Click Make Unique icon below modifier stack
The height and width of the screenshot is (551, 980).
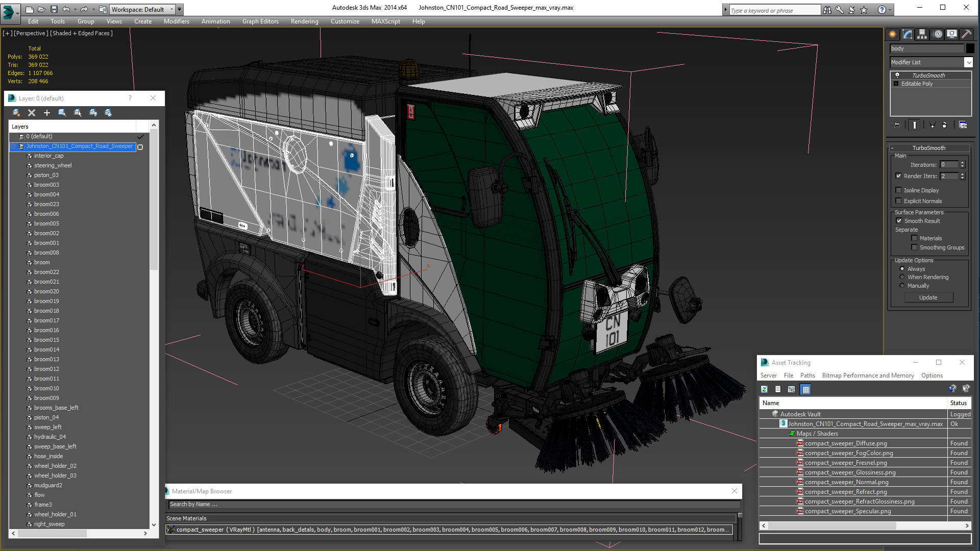click(x=932, y=125)
